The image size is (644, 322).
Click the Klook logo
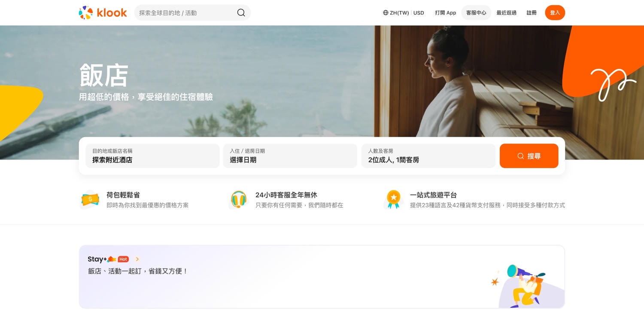(x=103, y=13)
